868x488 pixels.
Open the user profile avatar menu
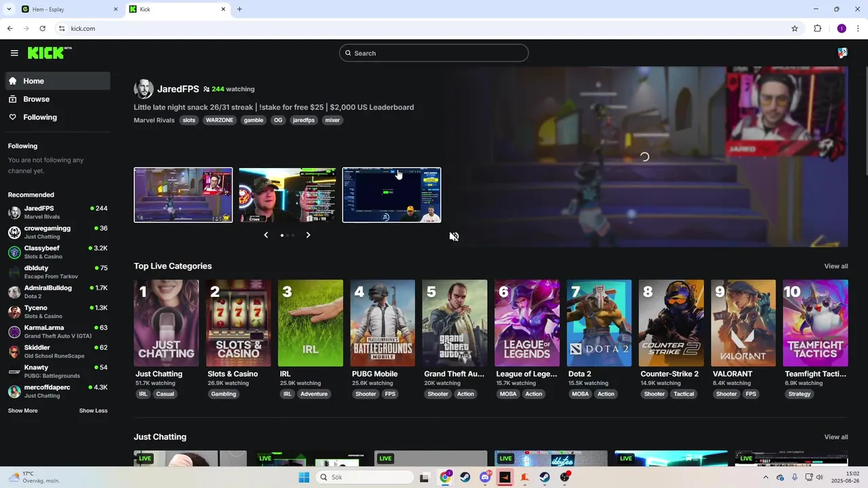(842, 53)
